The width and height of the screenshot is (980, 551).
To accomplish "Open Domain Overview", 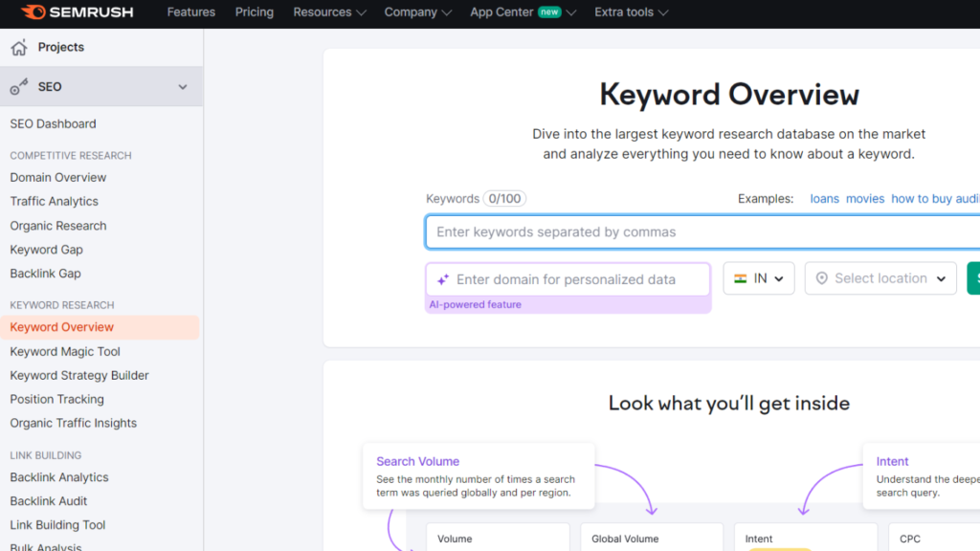I will [x=58, y=177].
